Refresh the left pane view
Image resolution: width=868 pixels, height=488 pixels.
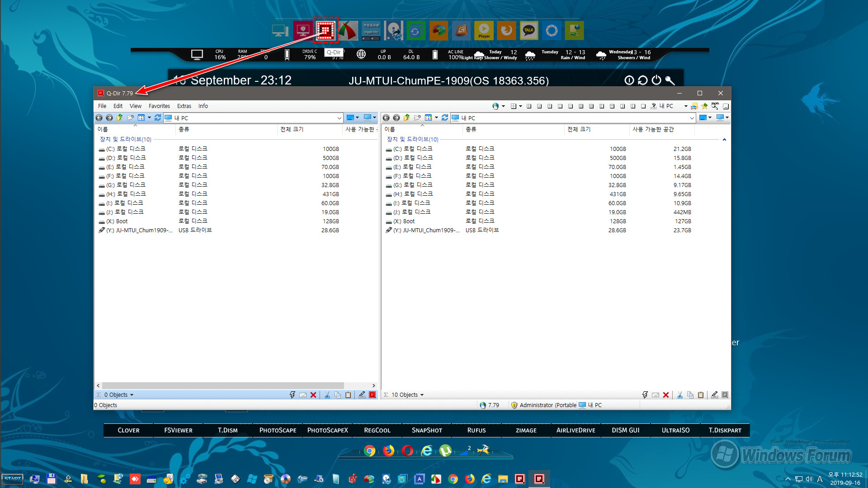[x=158, y=118]
